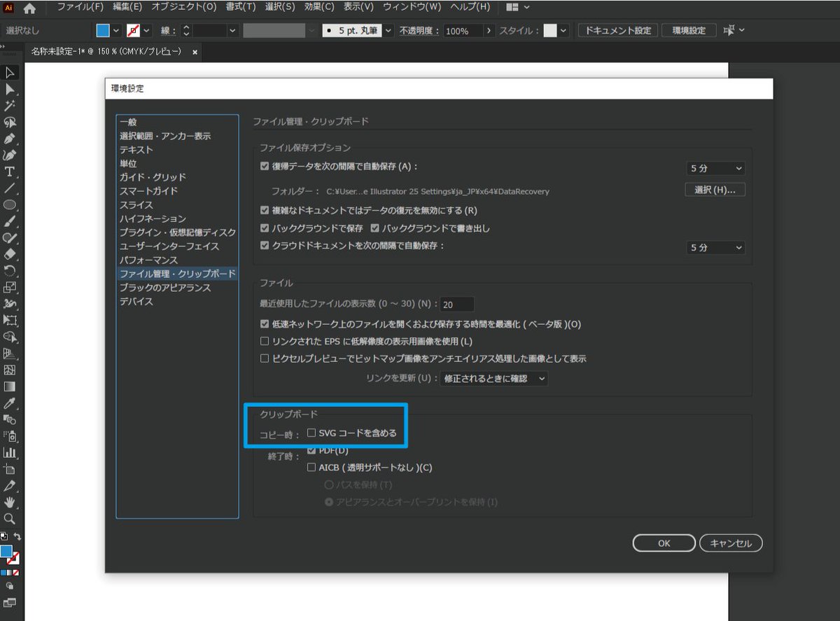Screen dimensions: 840x621
Task: Select the Eyedropper tool
Action: (10, 403)
